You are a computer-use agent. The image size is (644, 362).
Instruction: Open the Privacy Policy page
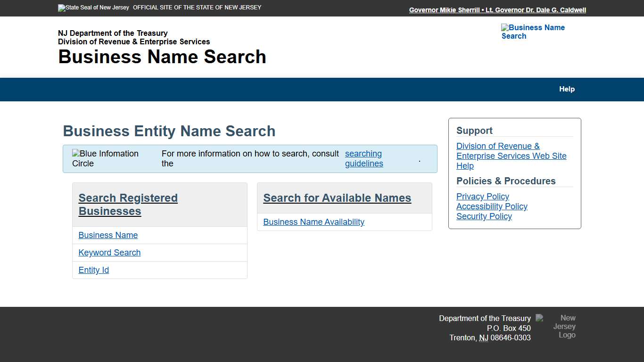[x=482, y=196]
